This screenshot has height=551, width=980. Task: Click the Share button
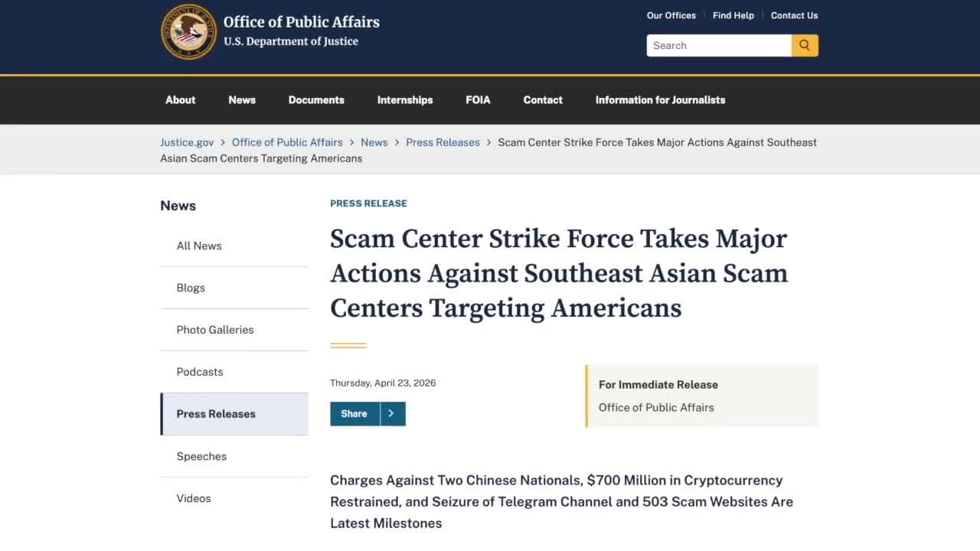click(x=354, y=413)
